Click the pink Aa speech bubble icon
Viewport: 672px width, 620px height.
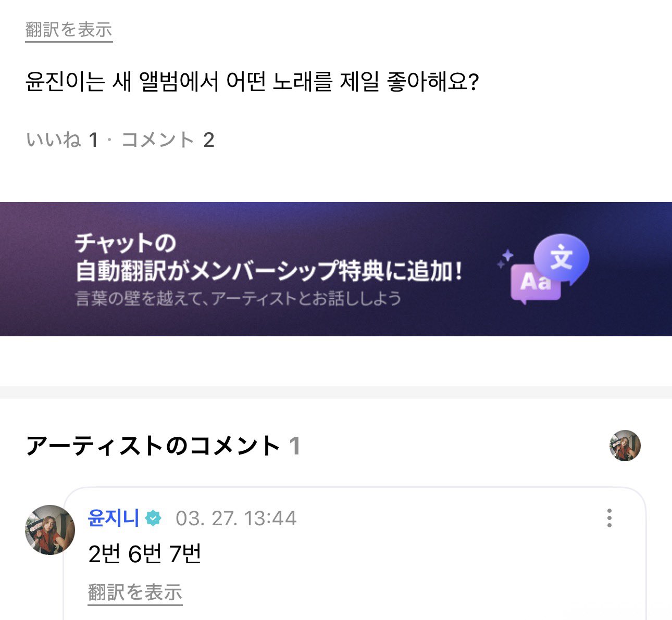(x=535, y=283)
